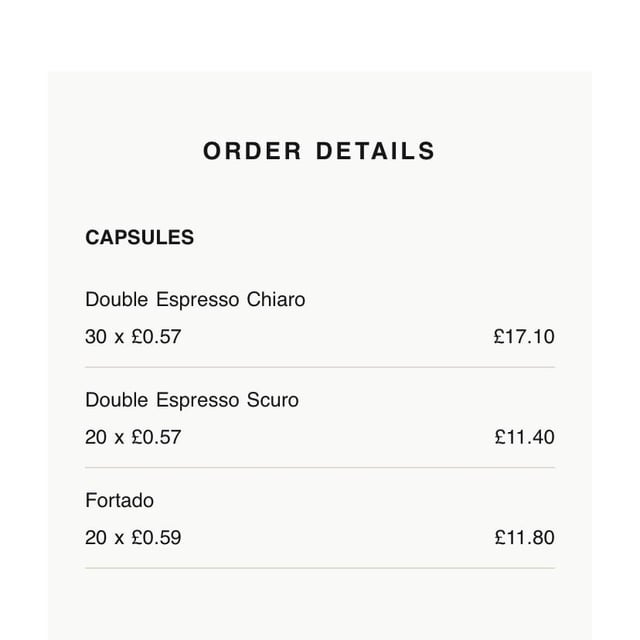Click the word DETAILS in the heading

[375, 151]
